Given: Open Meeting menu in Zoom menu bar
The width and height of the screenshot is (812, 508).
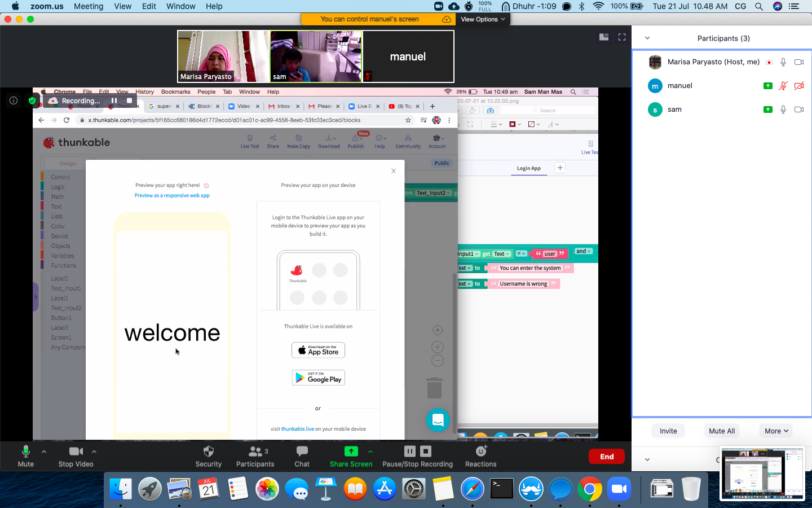Looking at the screenshot, I should tap(89, 6).
